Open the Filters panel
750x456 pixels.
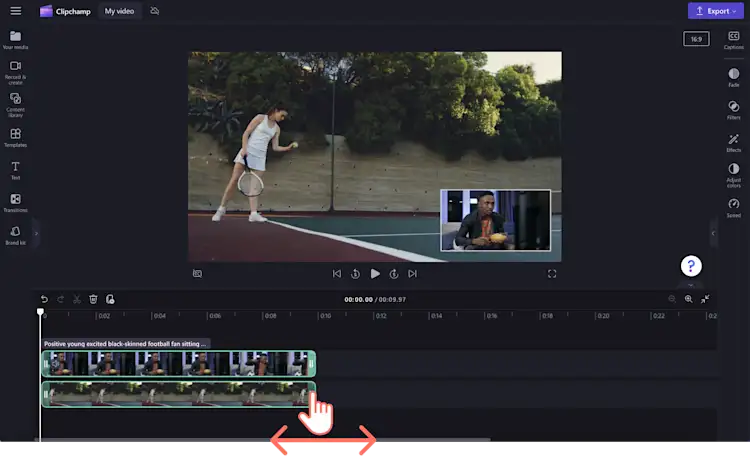[733, 110]
